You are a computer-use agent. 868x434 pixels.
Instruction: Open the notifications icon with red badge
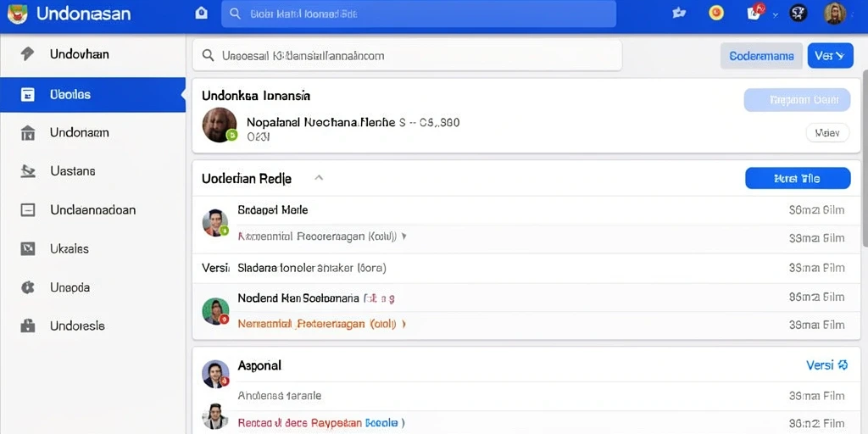click(x=755, y=12)
